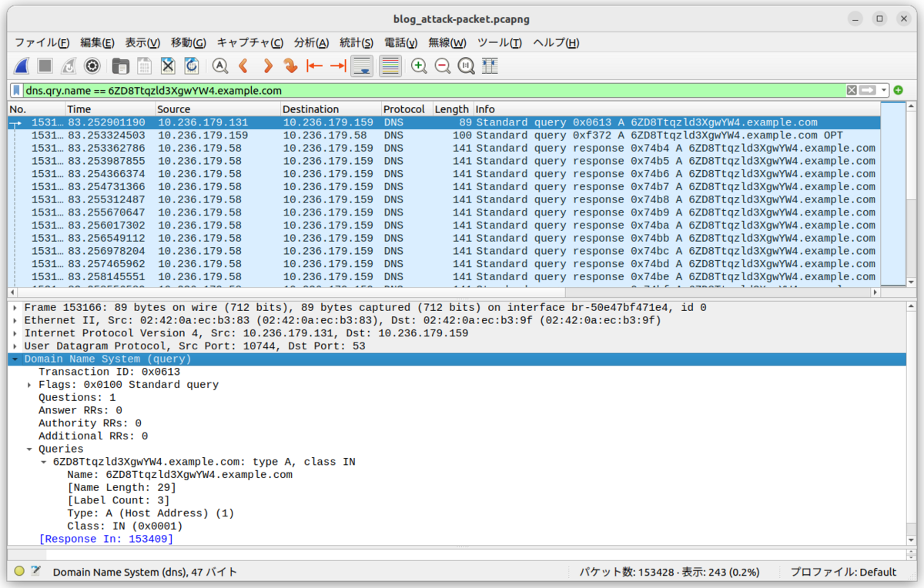This screenshot has height=588, width=924.
Task: Clear the display filter with X icon
Action: click(x=852, y=90)
